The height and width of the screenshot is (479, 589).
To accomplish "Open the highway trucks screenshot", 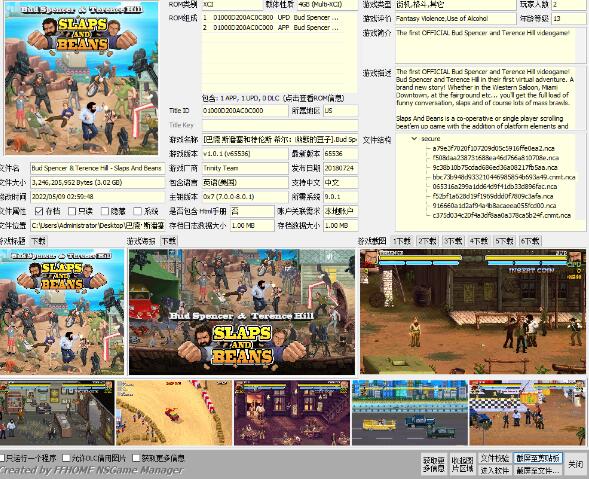I will pyautogui.click(x=409, y=413).
